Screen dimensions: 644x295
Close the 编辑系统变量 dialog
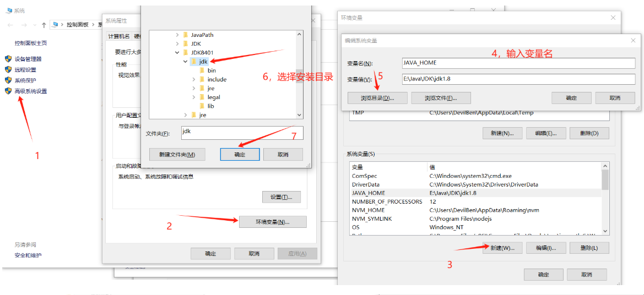pyautogui.click(x=633, y=40)
